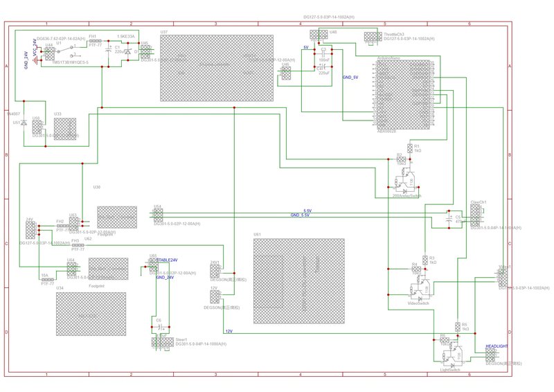Click resistor R1 1kΩ
This screenshot has height=392, width=554.
click(410, 148)
